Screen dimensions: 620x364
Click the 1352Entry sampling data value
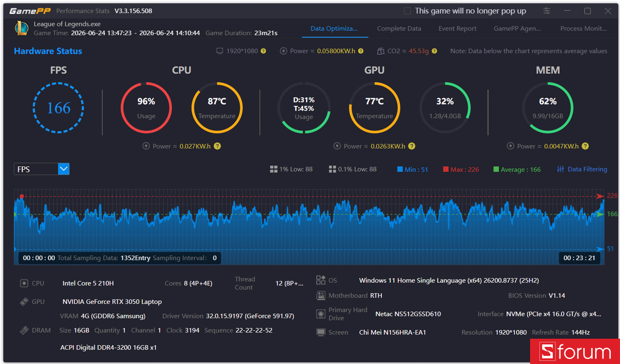pos(135,258)
